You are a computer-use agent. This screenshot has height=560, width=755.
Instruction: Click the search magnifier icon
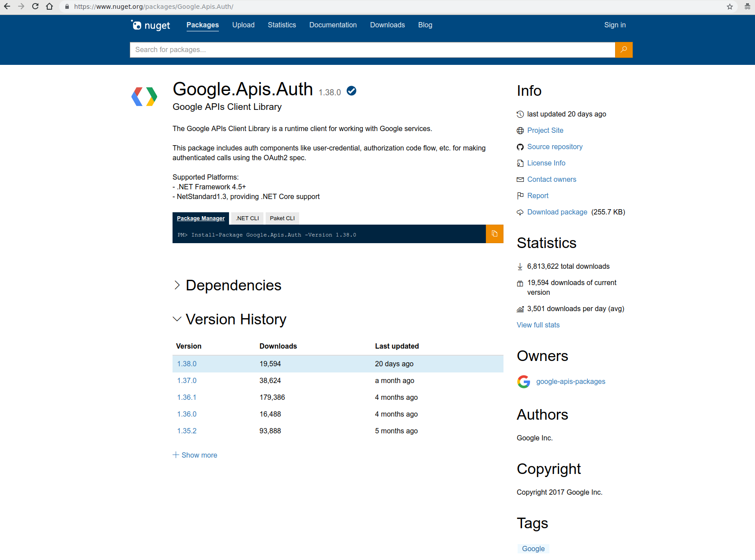pyautogui.click(x=624, y=49)
